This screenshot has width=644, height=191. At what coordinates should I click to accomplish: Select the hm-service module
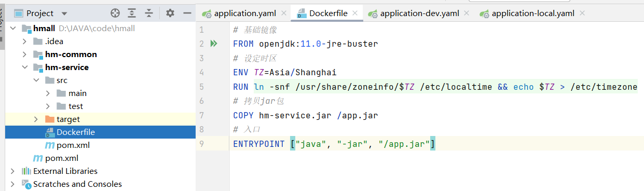pyautogui.click(x=67, y=67)
